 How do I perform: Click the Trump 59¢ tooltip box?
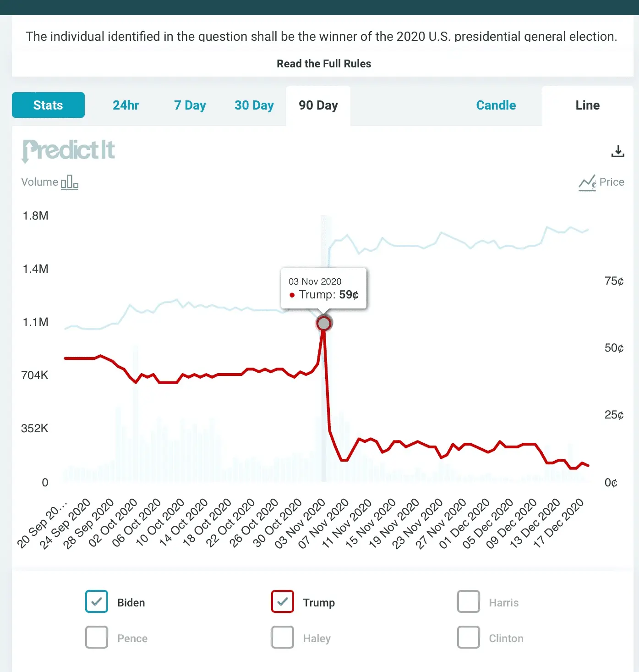click(x=324, y=288)
